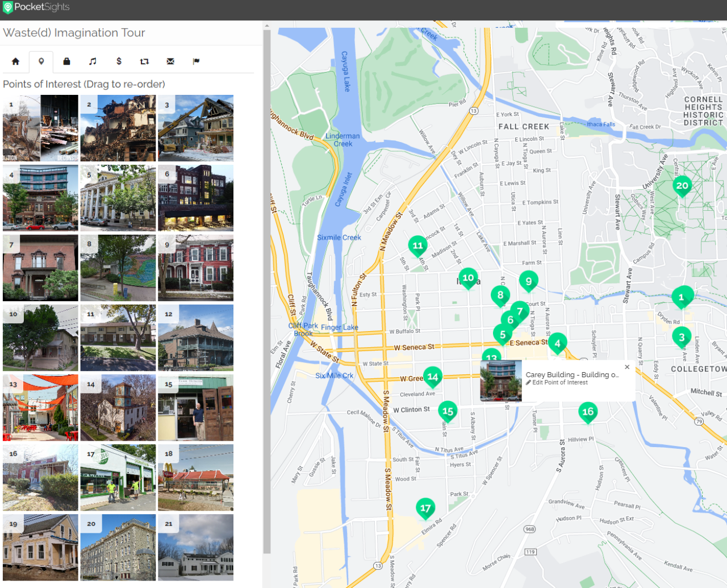This screenshot has width=727, height=588.
Task: Open the dollar sign pricing tab
Action: point(119,61)
